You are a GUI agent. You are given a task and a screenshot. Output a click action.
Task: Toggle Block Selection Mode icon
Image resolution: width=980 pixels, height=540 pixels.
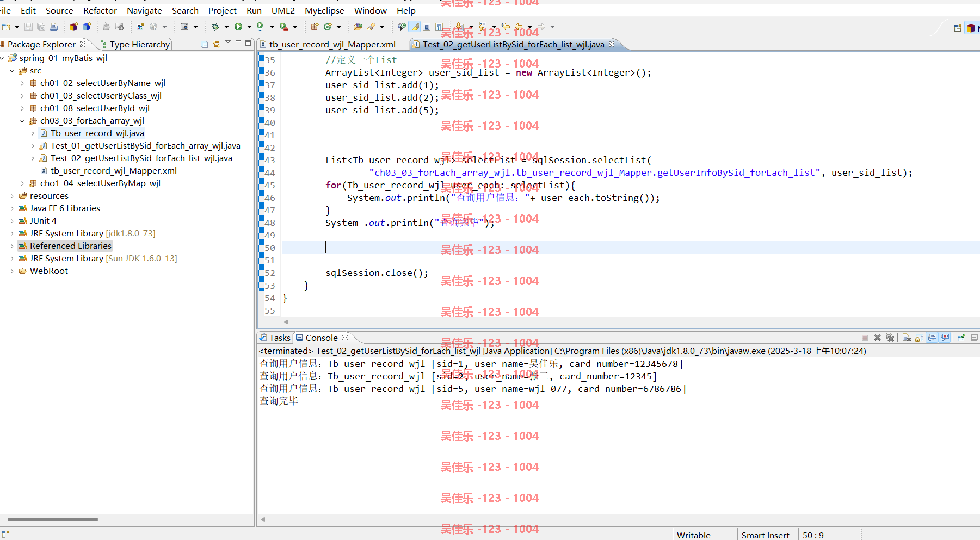427,27
